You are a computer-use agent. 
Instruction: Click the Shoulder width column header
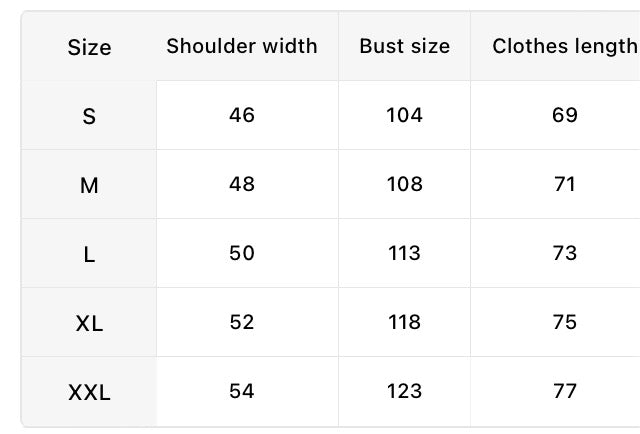[x=242, y=46]
